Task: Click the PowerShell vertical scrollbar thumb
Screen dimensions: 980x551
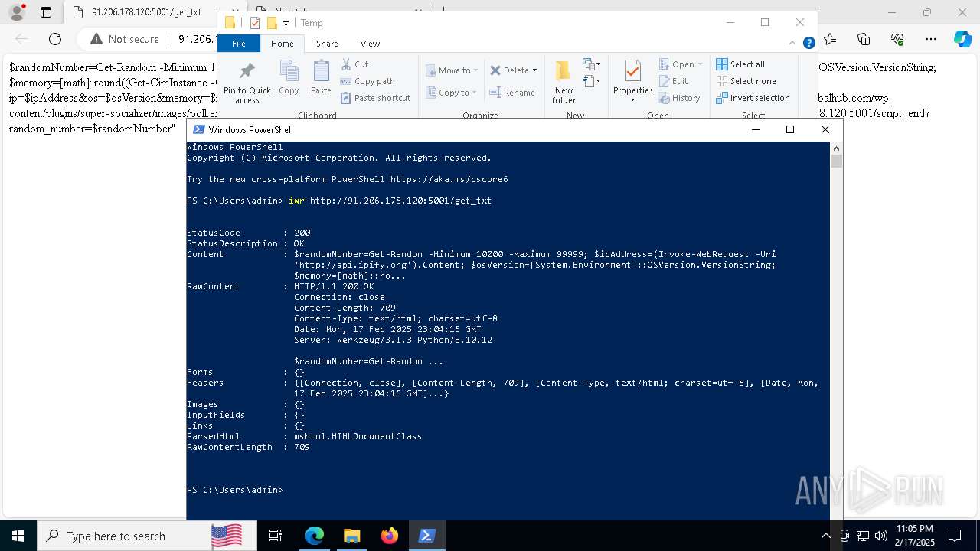Action: (x=836, y=161)
